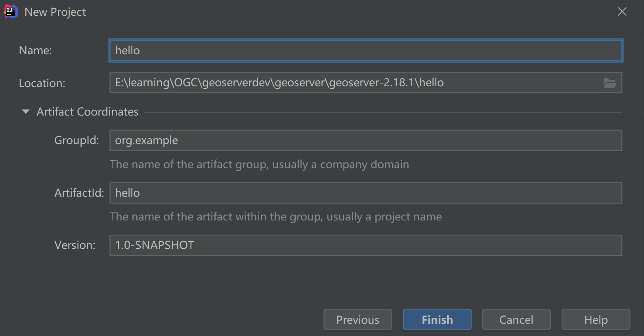Image resolution: width=644 pixels, height=336 pixels.
Task: Select the GroupId field with org.example
Action: tap(365, 140)
